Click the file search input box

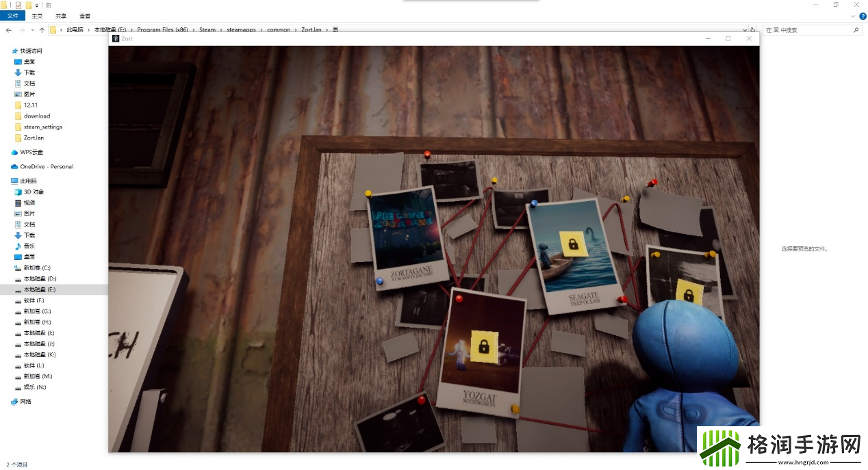(806, 30)
